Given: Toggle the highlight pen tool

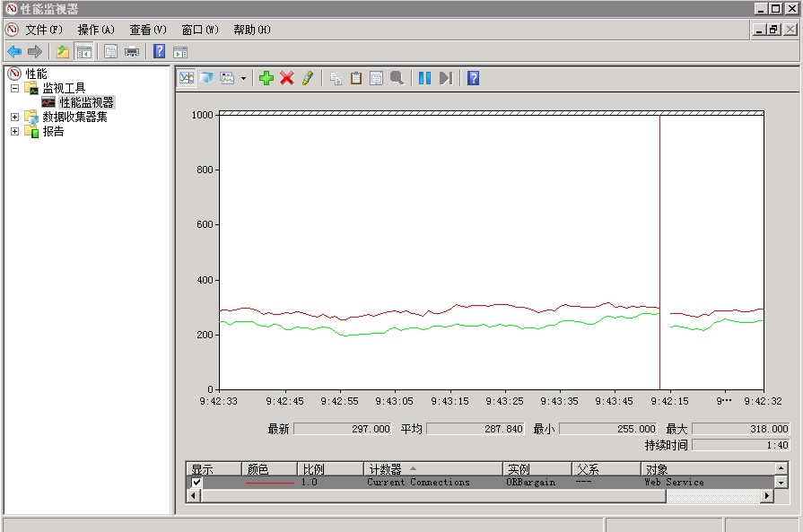Looking at the screenshot, I should (308, 78).
